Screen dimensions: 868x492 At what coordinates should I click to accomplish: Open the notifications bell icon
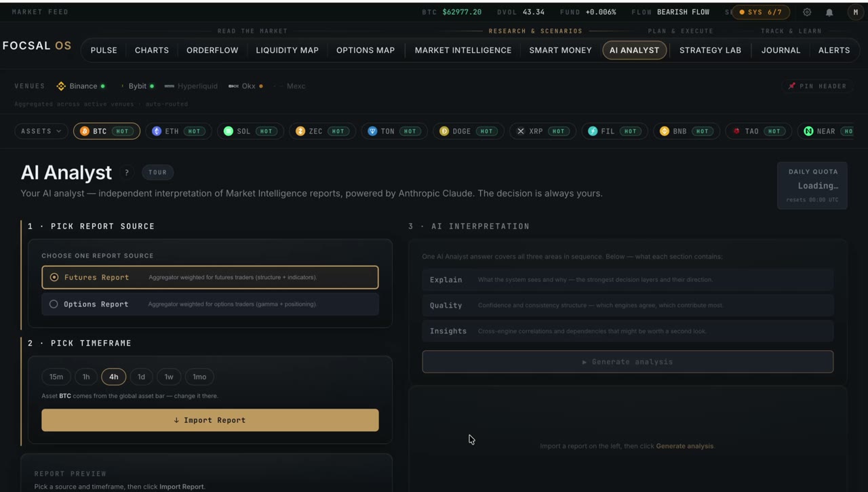(x=829, y=12)
